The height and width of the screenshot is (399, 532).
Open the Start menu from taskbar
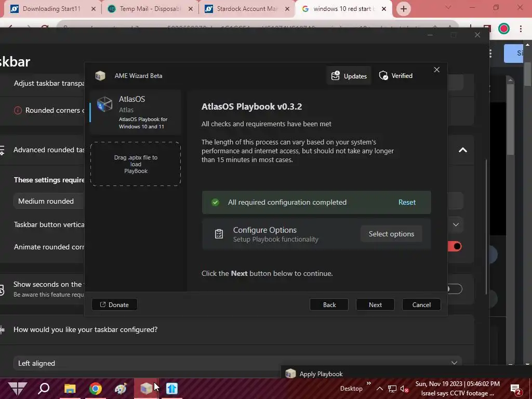17,389
